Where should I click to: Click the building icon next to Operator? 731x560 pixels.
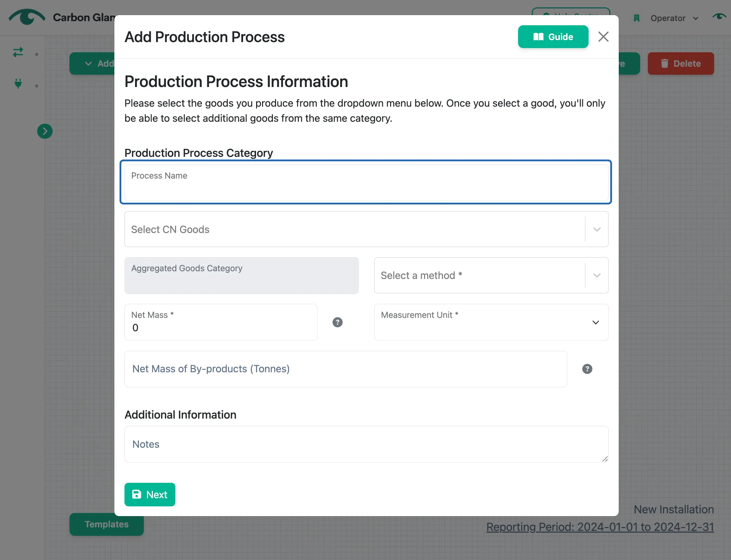(x=637, y=18)
